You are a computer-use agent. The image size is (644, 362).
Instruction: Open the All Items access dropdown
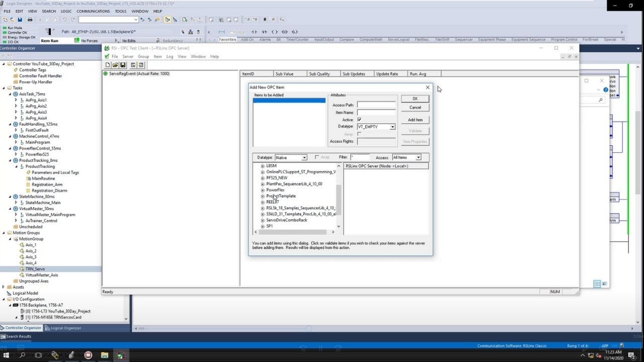click(418, 157)
